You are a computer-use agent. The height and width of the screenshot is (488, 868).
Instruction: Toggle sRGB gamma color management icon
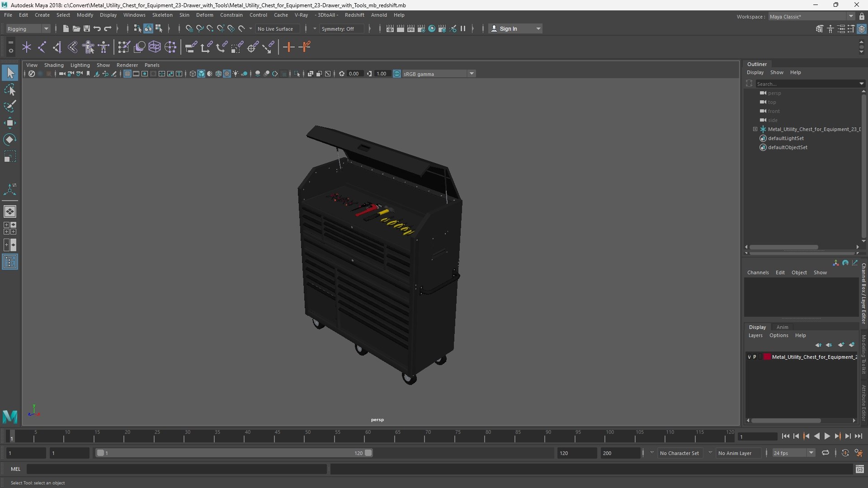point(397,74)
